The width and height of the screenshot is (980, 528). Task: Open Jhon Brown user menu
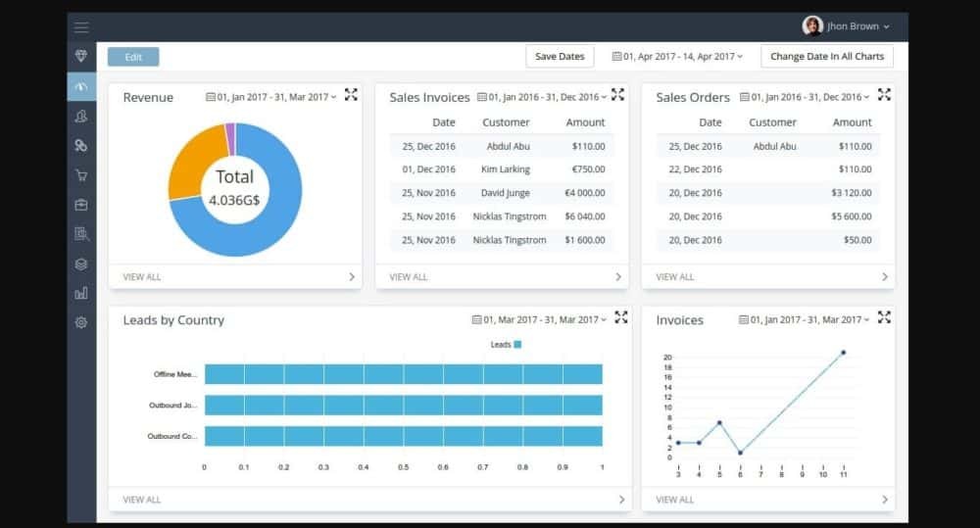[x=847, y=26]
